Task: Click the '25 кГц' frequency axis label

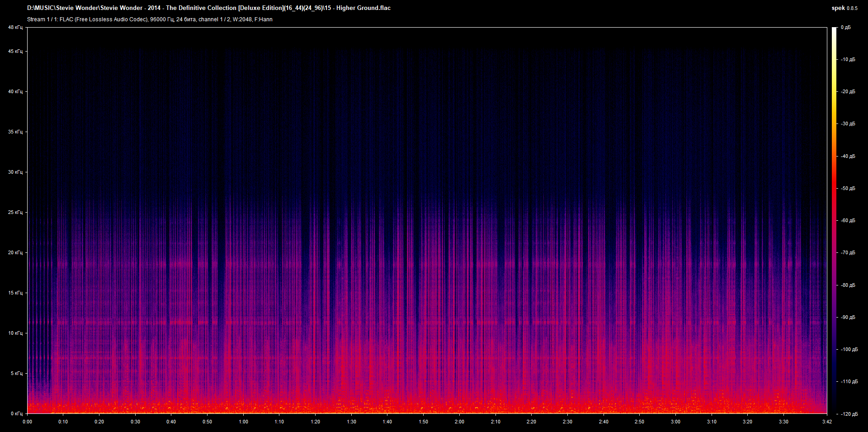Action: click(15, 213)
